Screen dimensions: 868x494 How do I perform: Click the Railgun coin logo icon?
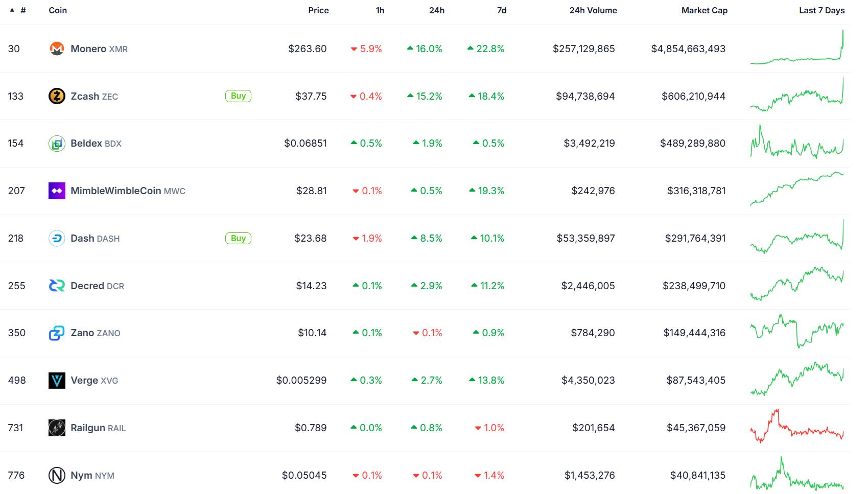pos(57,428)
